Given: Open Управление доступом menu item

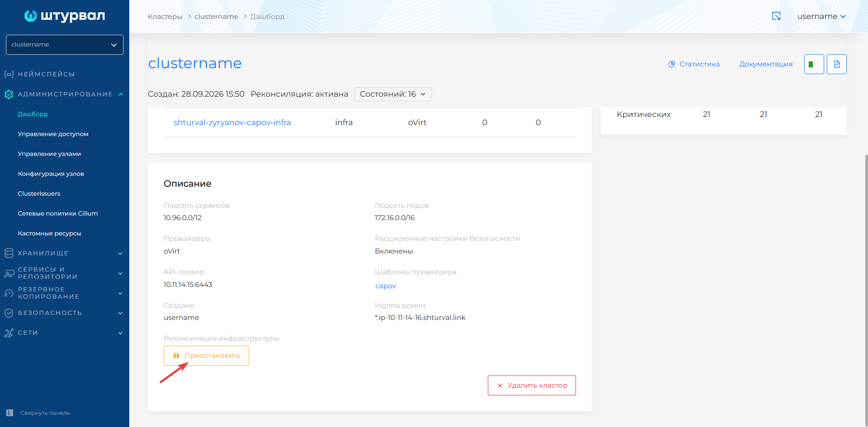Looking at the screenshot, I should pos(53,134).
